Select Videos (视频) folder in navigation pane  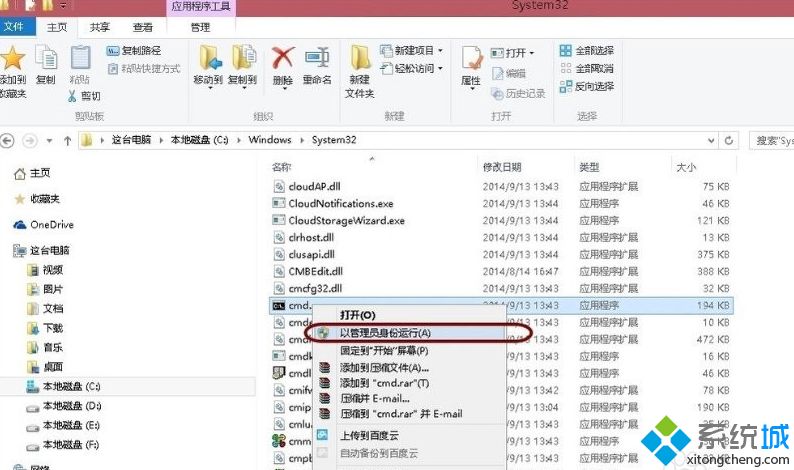click(46, 270)
